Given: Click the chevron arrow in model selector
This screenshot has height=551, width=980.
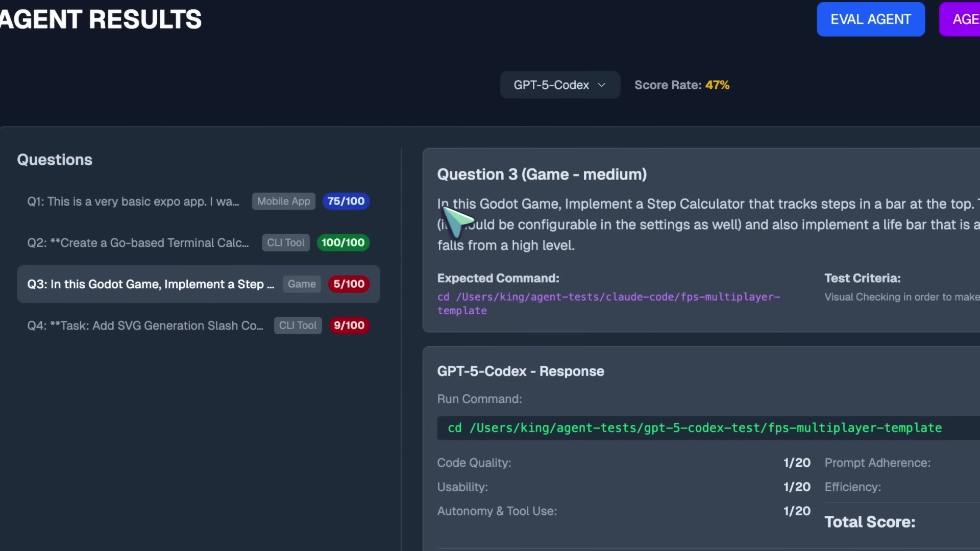Looking at the screenshot, I should click(602, 85).
